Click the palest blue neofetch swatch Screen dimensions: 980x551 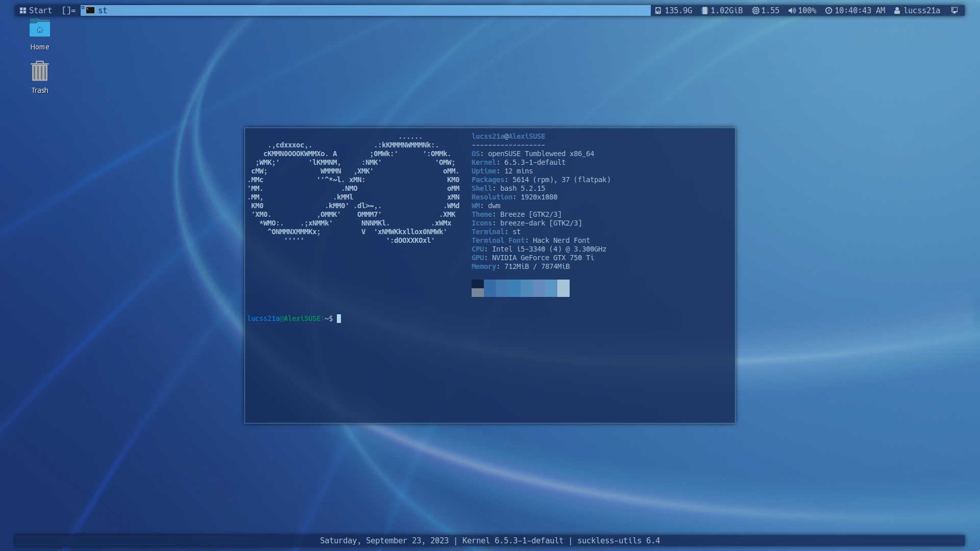pyautogui.click(x=563, y=288)
